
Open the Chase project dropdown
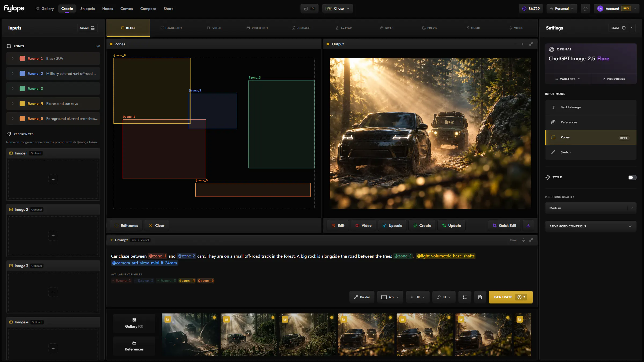click(x=338, y=9)
